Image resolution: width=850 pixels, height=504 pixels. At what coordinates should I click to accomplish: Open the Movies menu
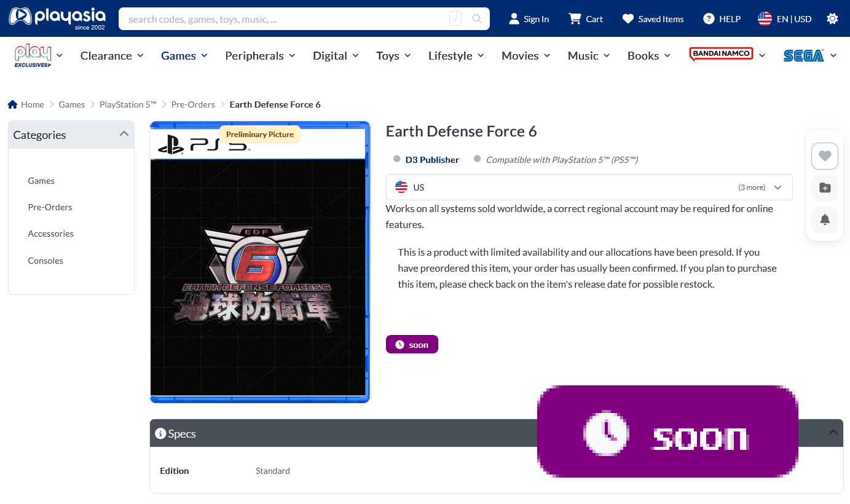526,55
